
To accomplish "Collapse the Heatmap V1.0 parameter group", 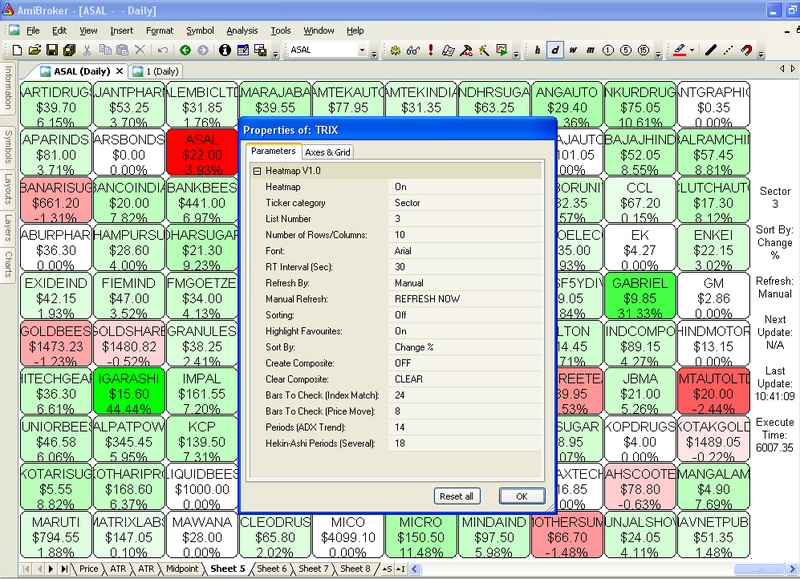I will tap(257, 171).
